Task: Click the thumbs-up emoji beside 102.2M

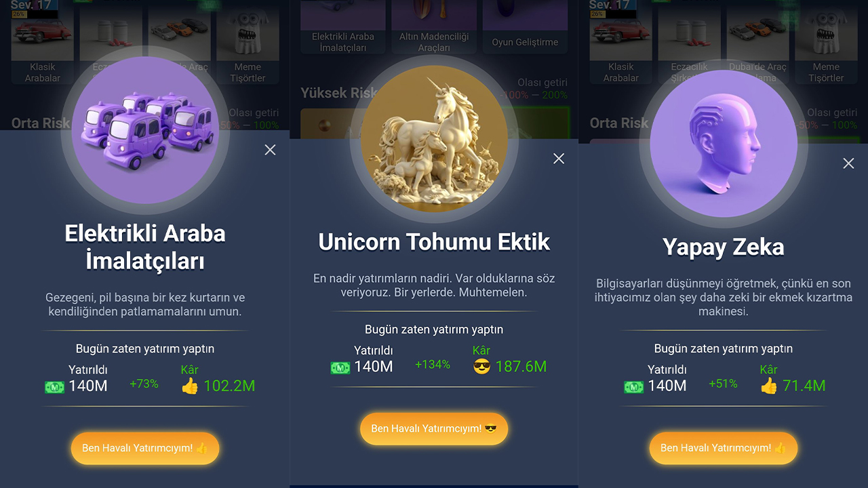Action: [190, 386]
